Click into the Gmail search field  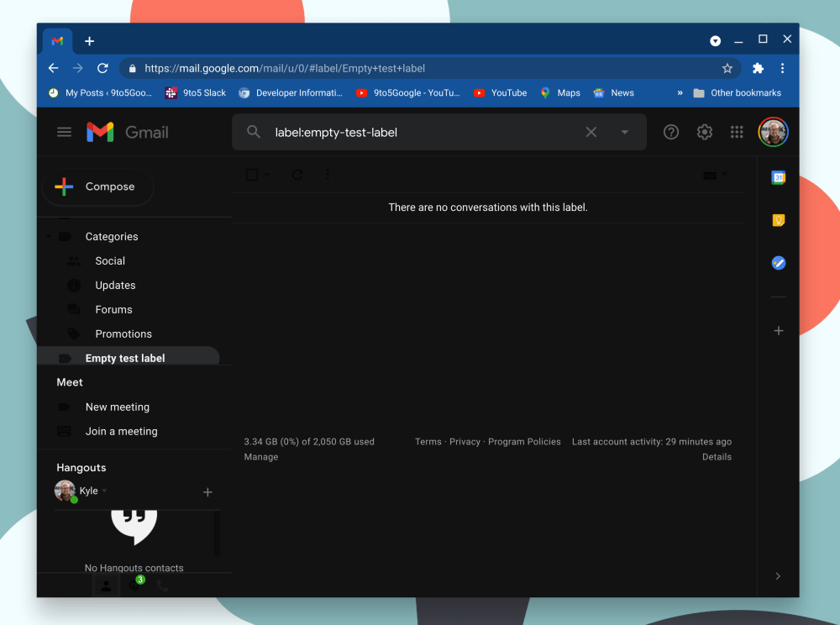coord(420,132)
